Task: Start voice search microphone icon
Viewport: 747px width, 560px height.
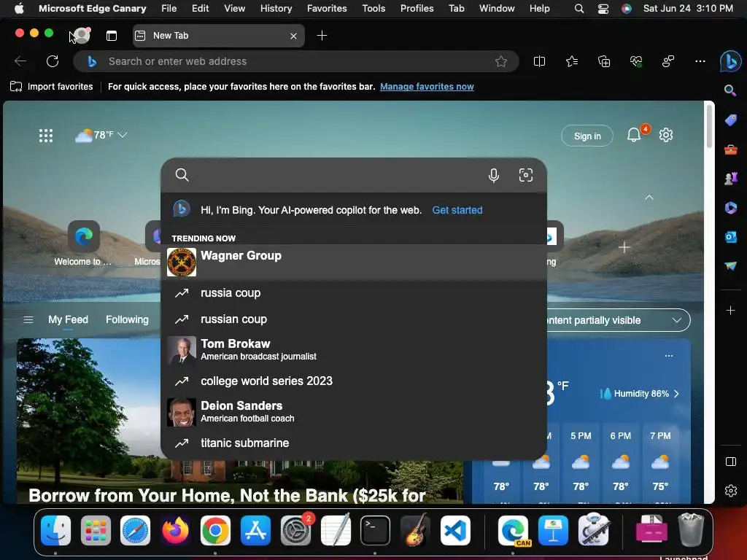Action: tap(494, 175)
